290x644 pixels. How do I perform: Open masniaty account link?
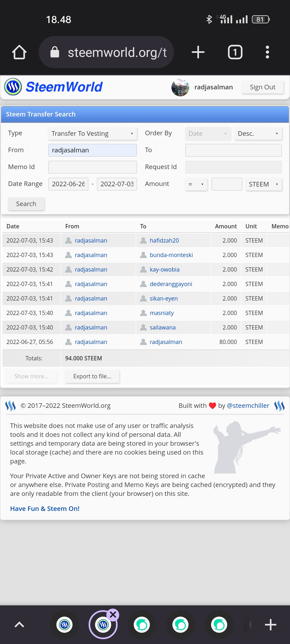(162, 313)
